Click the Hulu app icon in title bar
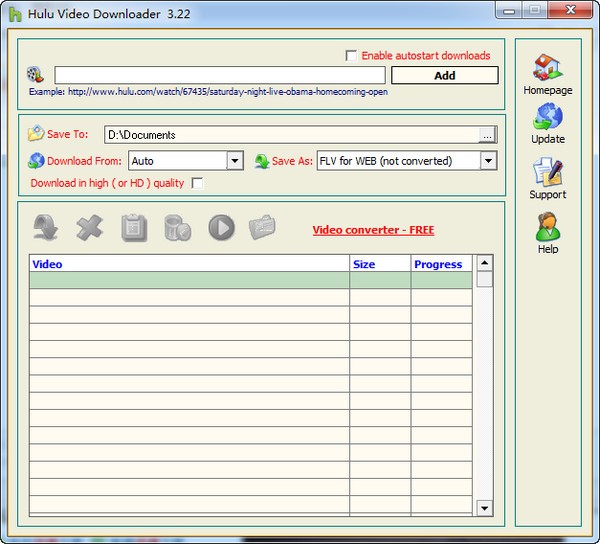The height and width of the screenshot is (544, 600). (x=15, y=14)
